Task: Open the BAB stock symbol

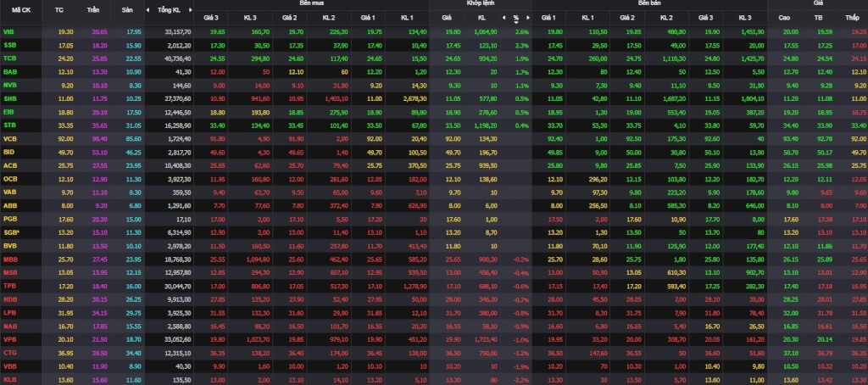Action: coord(9,72)
